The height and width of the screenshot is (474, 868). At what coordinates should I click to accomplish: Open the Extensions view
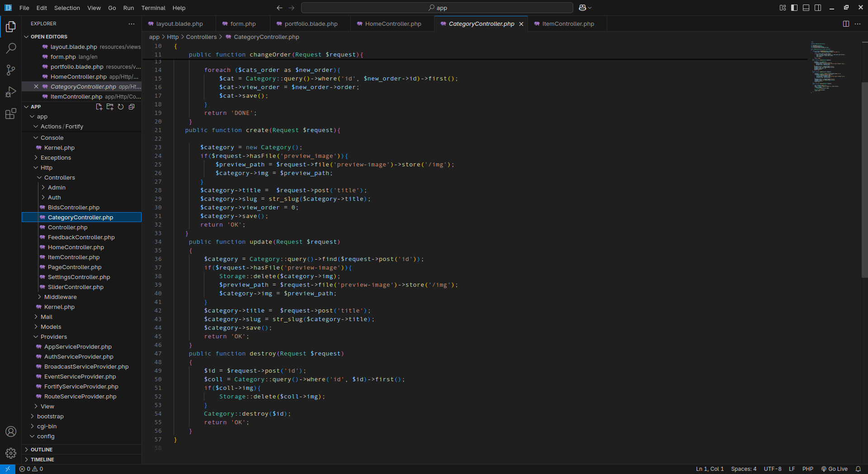click(x=11, y=114)
